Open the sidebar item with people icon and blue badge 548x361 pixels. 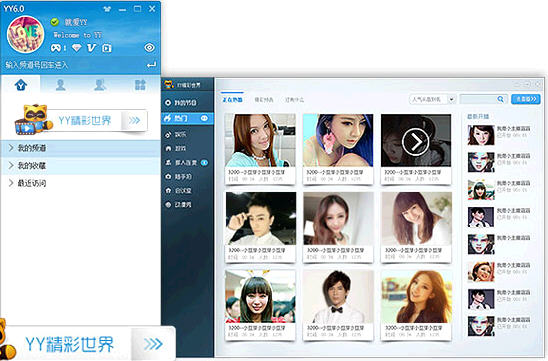pos(187,163)
